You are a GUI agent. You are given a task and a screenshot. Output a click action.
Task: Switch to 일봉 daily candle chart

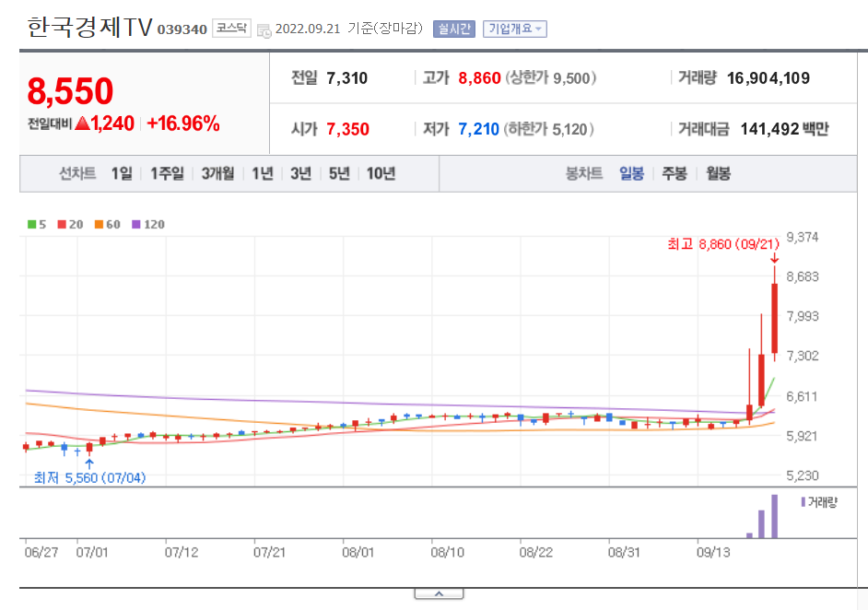[x=631, y=174]
